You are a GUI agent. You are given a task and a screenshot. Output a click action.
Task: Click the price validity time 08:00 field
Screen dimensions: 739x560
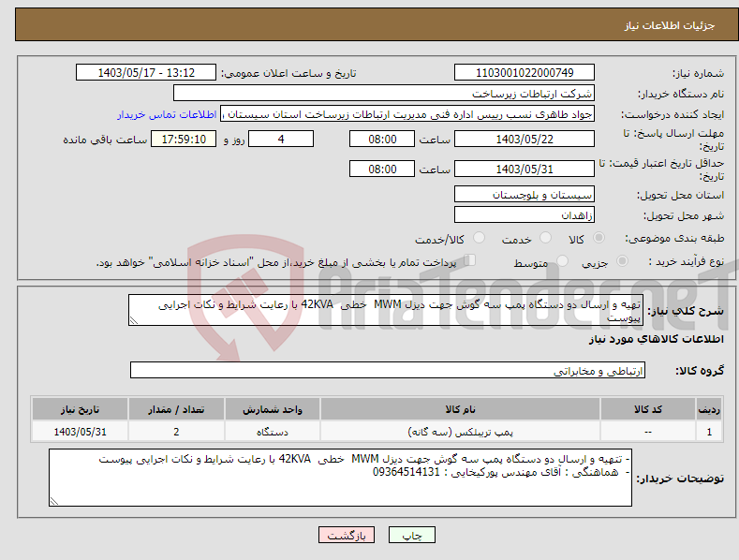coord(382,169)
